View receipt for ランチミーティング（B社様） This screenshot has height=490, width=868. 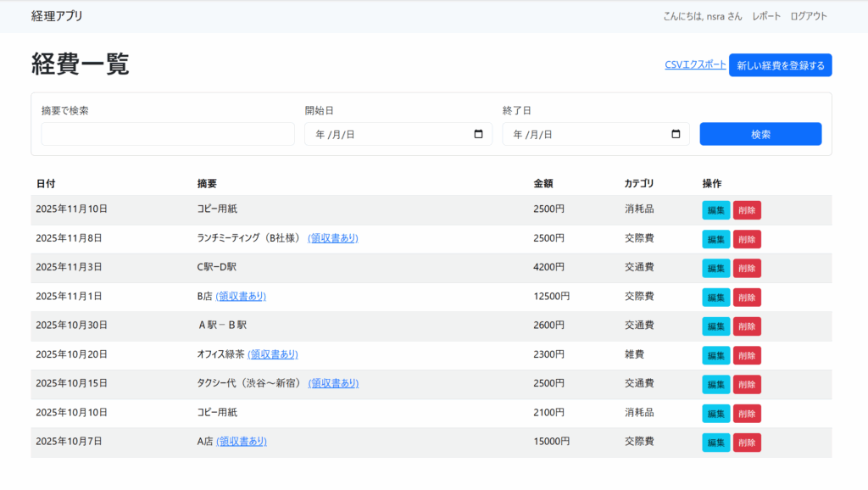332,238
